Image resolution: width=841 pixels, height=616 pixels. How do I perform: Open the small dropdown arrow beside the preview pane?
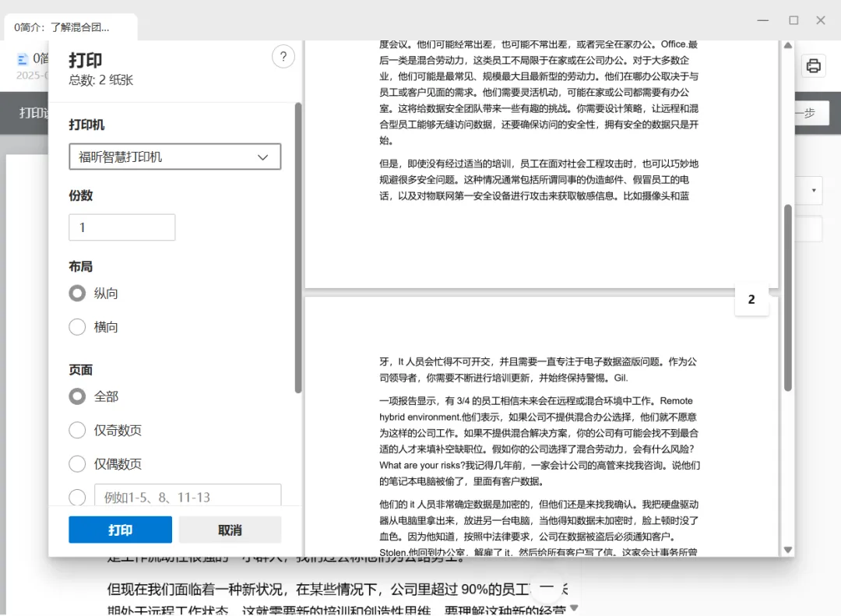coord(812,190)
